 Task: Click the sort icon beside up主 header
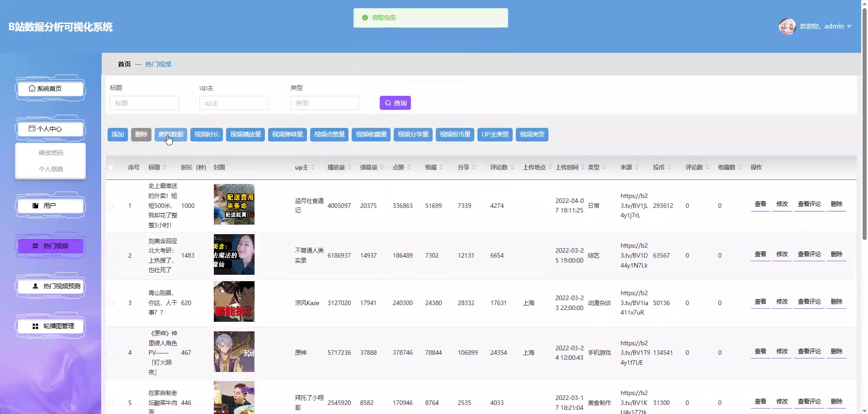(x=313, y=167)
